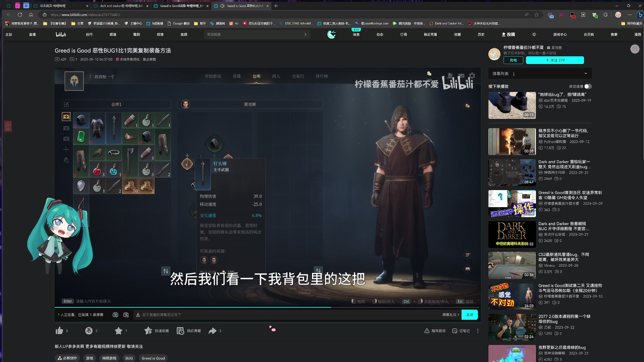This screenshot has height=362, width=644.
Task: Open the Bing sidebar icon
Action: [x=640, y=15]
